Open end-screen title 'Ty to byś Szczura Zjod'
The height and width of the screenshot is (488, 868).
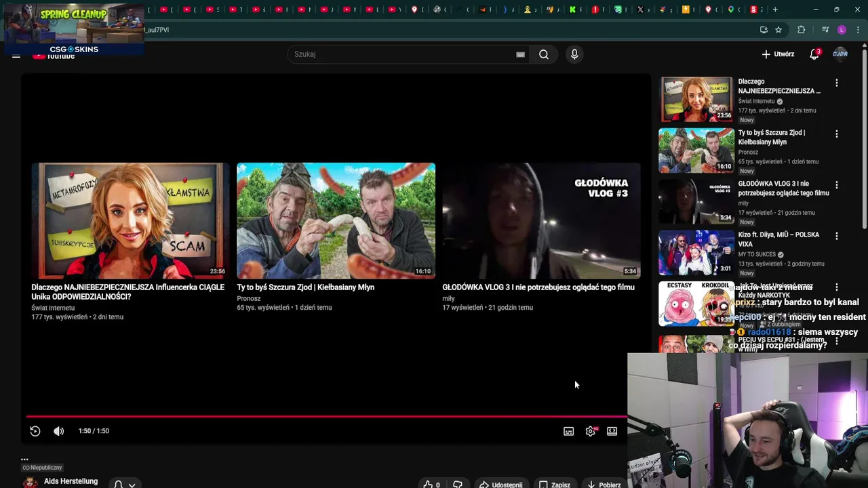(x=305, y=287)
